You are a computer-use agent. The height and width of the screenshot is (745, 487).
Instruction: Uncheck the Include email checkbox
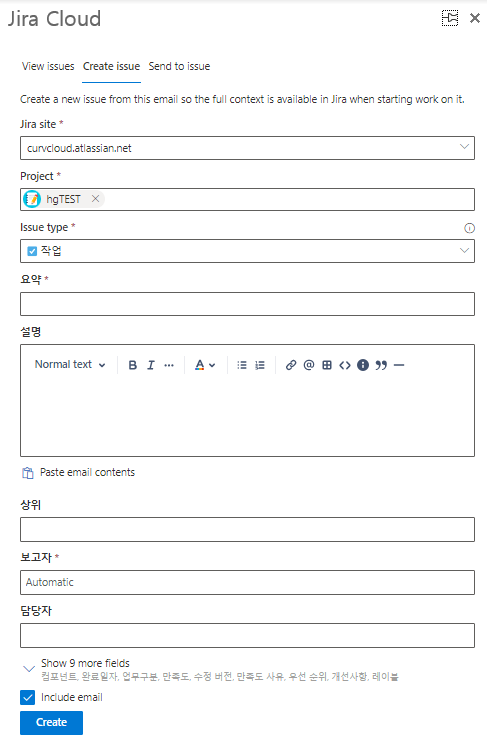point(28,697)
